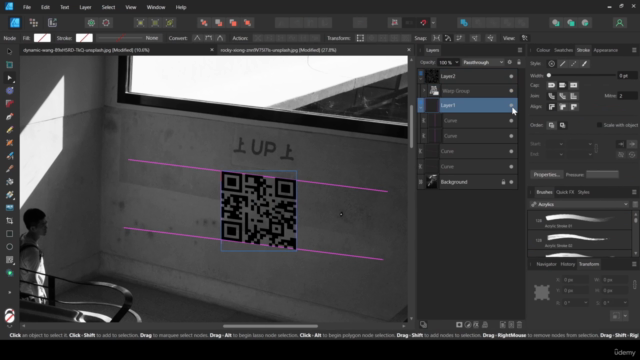Select the Ellipse shape tool
640x360 pixels.
[10, 247]
